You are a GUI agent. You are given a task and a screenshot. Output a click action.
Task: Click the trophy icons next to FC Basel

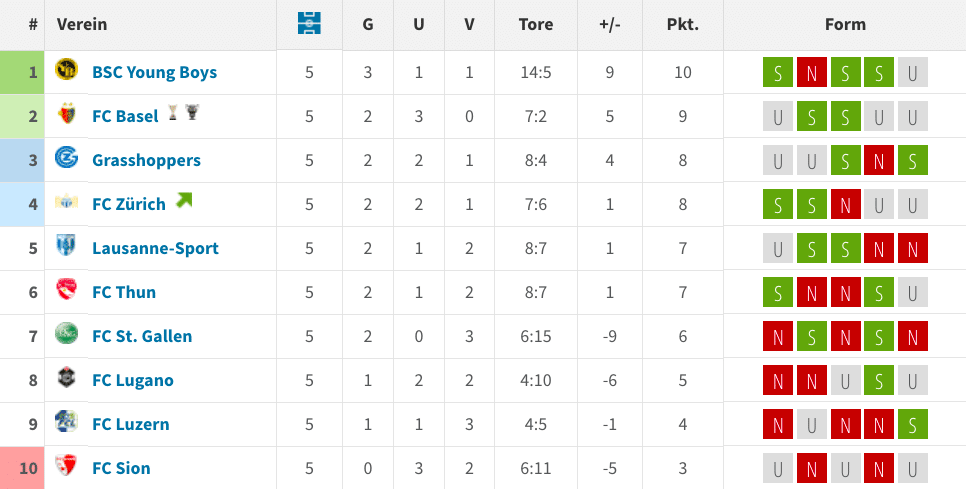[x=184, y=112]
